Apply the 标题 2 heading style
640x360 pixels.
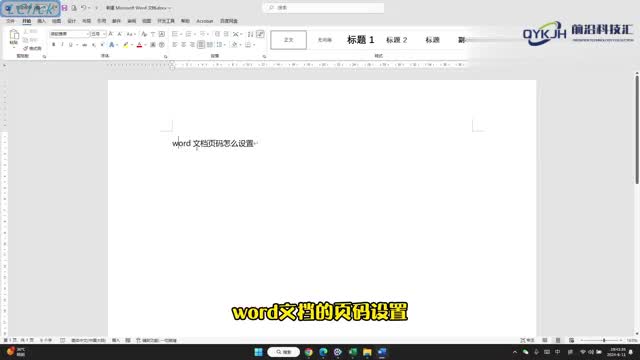pyautogui.click(x=396, y=40)
